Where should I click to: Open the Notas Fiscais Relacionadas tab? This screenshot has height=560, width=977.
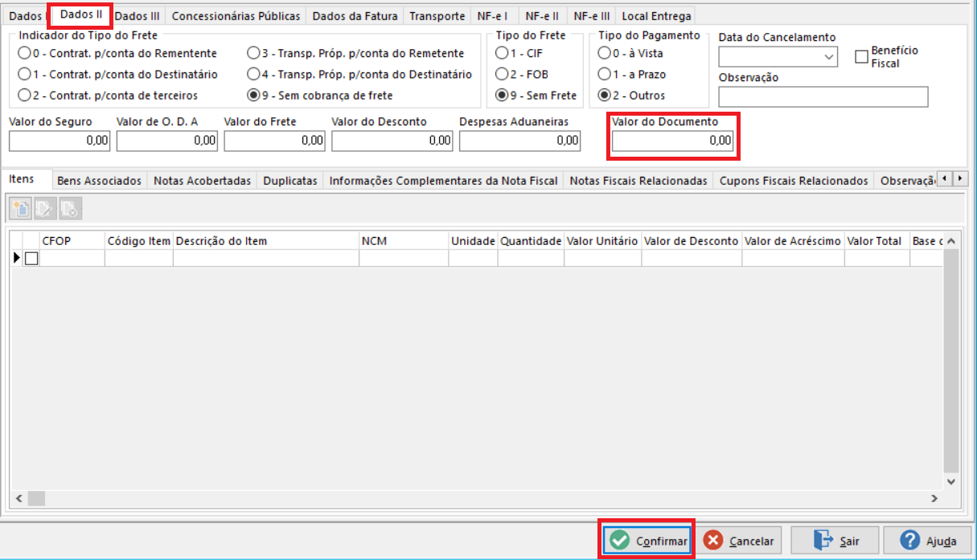[x=638, y=181]
